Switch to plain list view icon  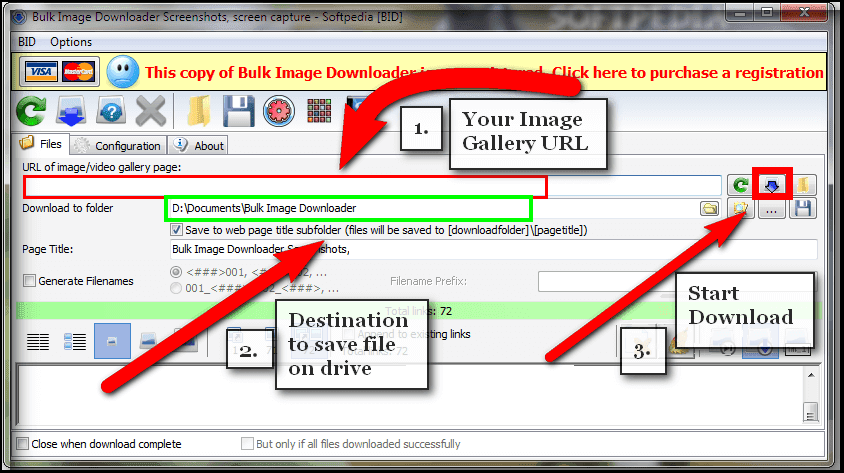pyautogui.click(x=38, y=341)
